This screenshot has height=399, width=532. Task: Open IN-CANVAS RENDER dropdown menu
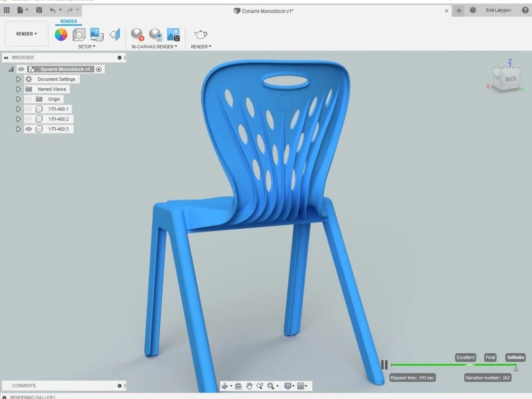point(154,46)
